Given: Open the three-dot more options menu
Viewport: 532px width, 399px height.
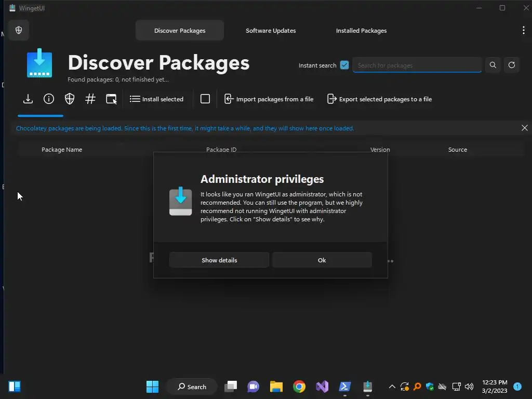Looking at the screenshot, I should click(x=523, y=30).
